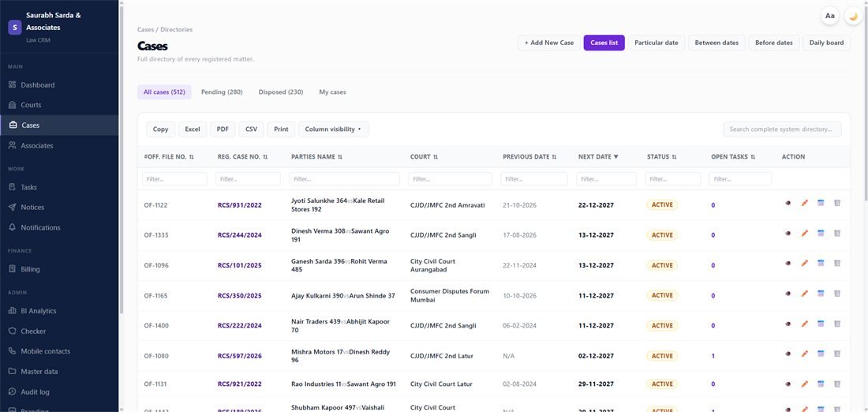This screenshot has width=868, height=412.
Task: Open Mobile contacts in sidebar
Action: (59, 351)
